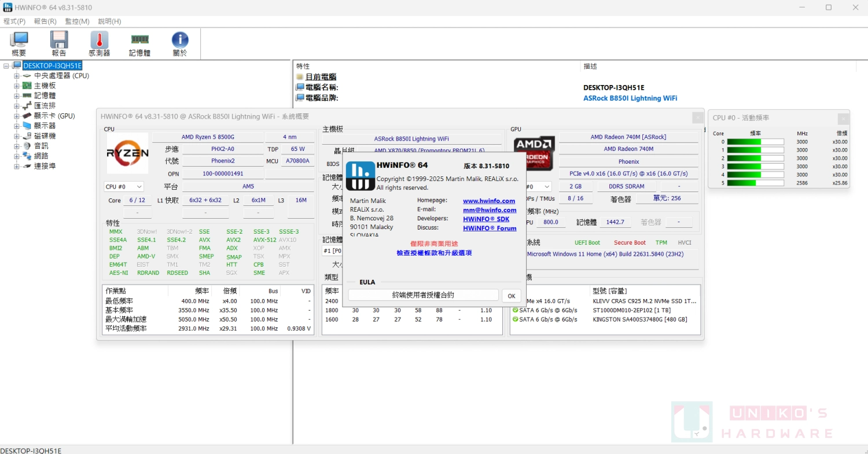Open the 程式(P) menu
The height and width of the screenshot is (454, 868).
click(x=14, y=21)
